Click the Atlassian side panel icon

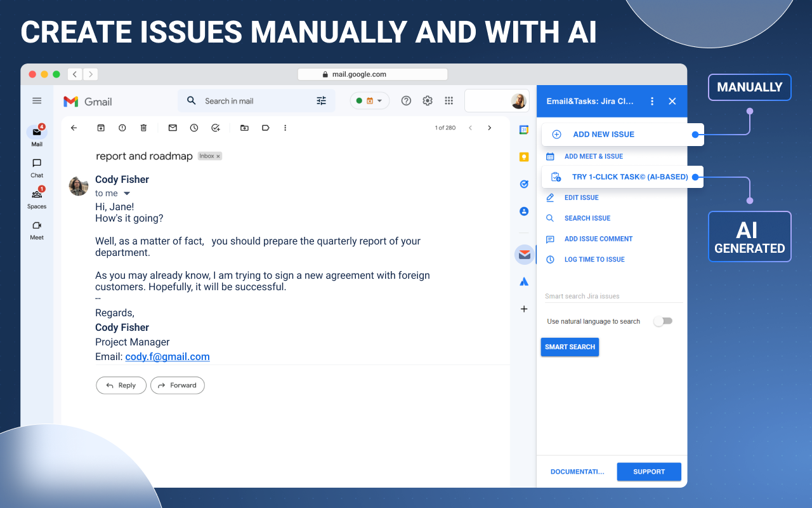coord(524,281)
